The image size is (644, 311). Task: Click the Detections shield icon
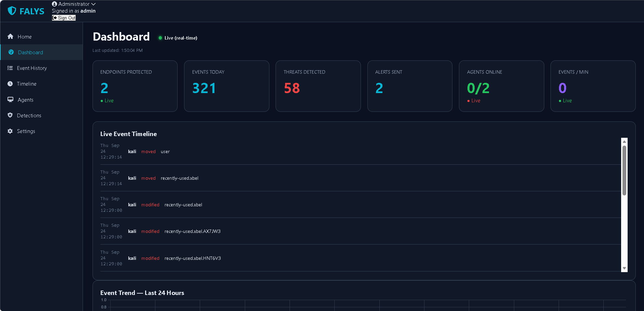pyautogui.click(x=10, y=115)
